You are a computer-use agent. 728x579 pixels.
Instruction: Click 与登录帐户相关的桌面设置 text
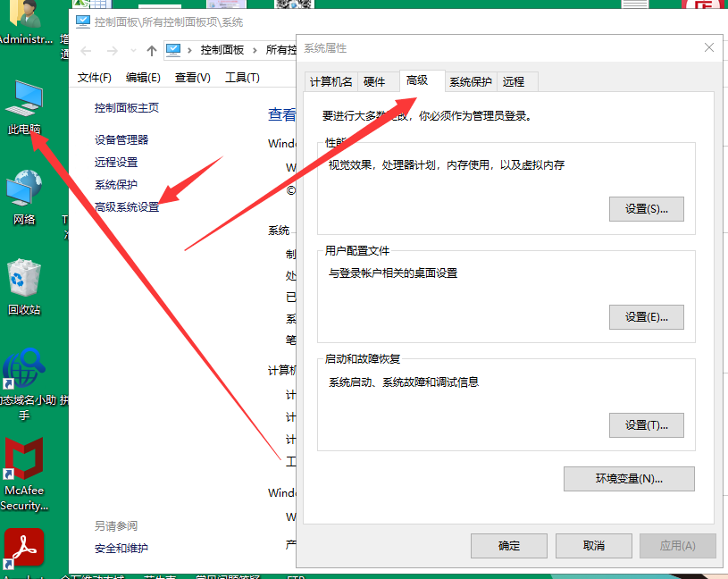click(393, 273)
